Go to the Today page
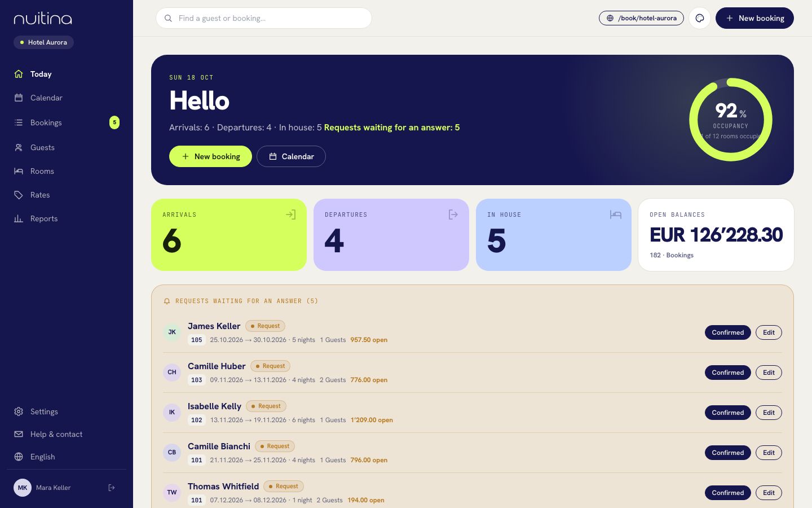Viewport: 812px width, 508px height. (67, 74)
